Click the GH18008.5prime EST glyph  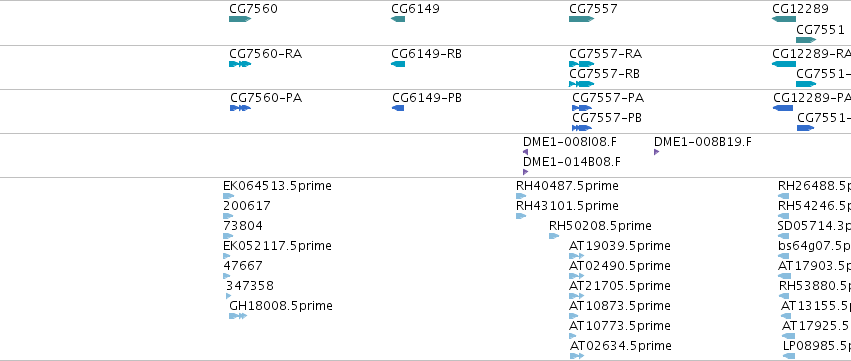coord(238,316)
